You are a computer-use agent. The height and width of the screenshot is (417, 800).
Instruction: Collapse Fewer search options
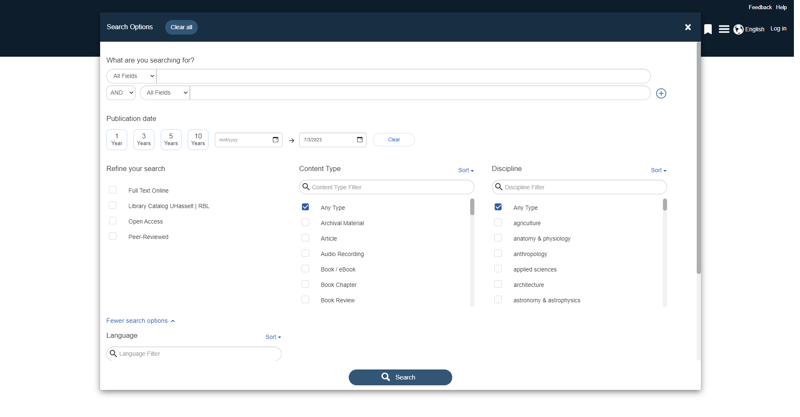pyautogui.click(x=140, y=321)
